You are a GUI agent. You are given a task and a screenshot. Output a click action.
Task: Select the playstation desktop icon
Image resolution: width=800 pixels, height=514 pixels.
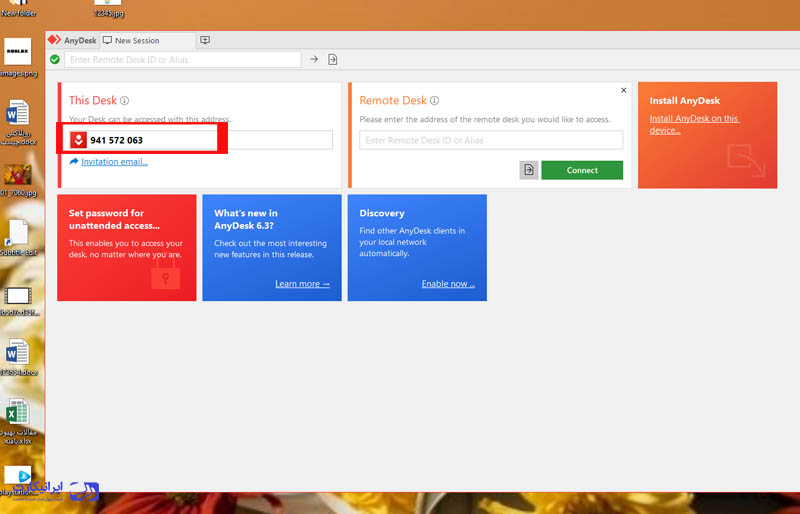coord(18,481)
